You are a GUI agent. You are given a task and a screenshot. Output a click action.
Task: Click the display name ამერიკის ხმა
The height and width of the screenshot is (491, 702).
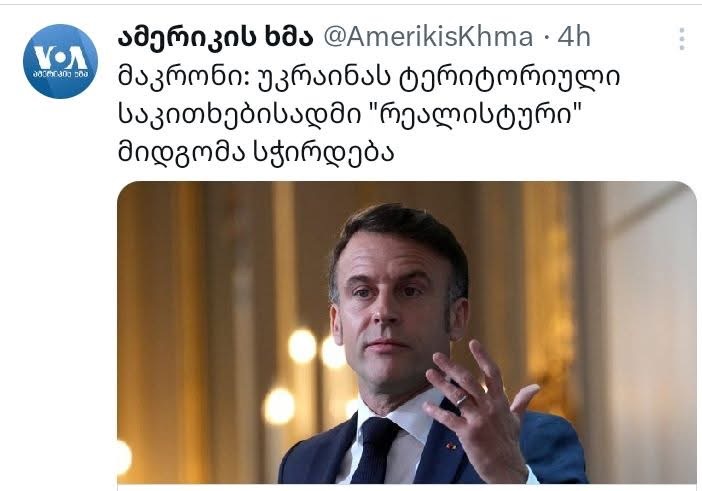point(215,38)
